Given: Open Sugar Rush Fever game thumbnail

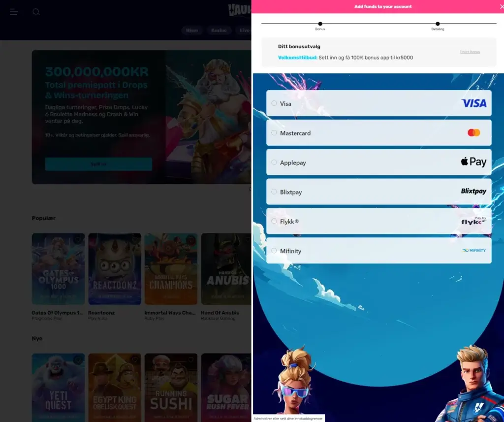Looking at the screenshot, I should tap(226, 388).
